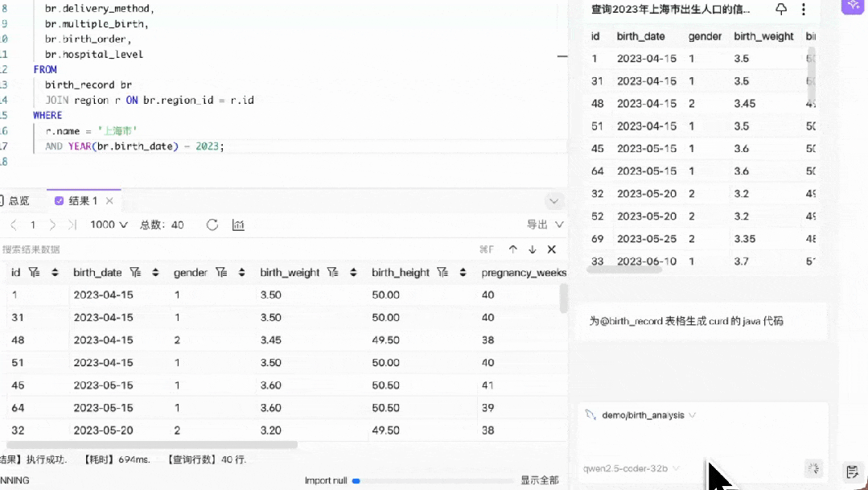868x490 pixels.
Task: Sort the gender column
Action: pos(242,273)
